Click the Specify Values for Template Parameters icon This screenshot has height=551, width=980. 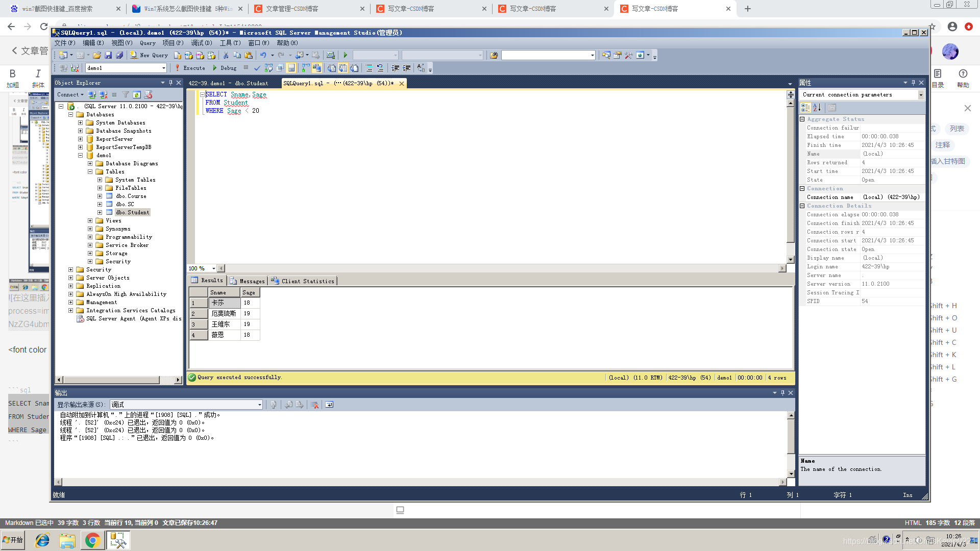click(421, 68)
